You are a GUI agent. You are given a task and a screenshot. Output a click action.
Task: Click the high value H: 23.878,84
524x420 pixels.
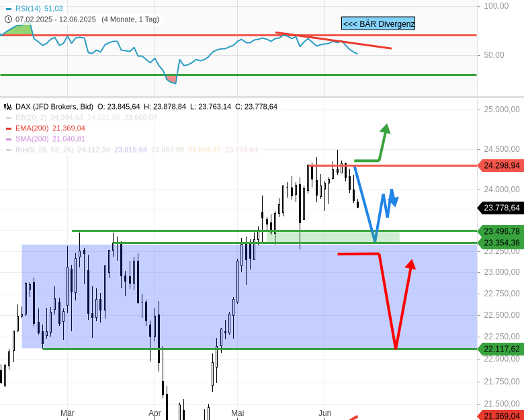click(x=165, y=107)
